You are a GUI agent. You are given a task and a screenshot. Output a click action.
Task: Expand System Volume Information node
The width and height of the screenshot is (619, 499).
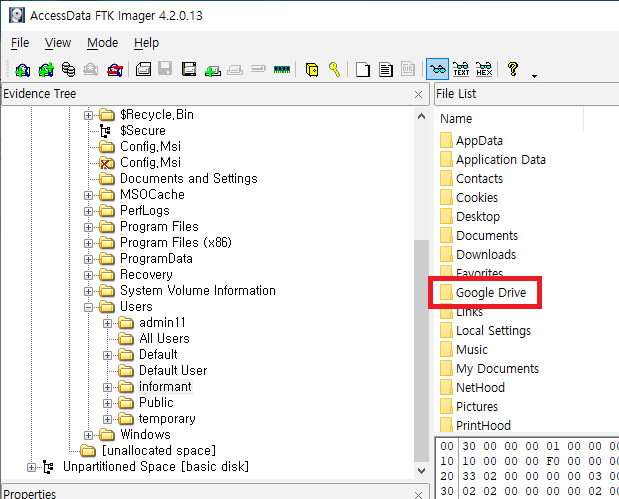88,291
